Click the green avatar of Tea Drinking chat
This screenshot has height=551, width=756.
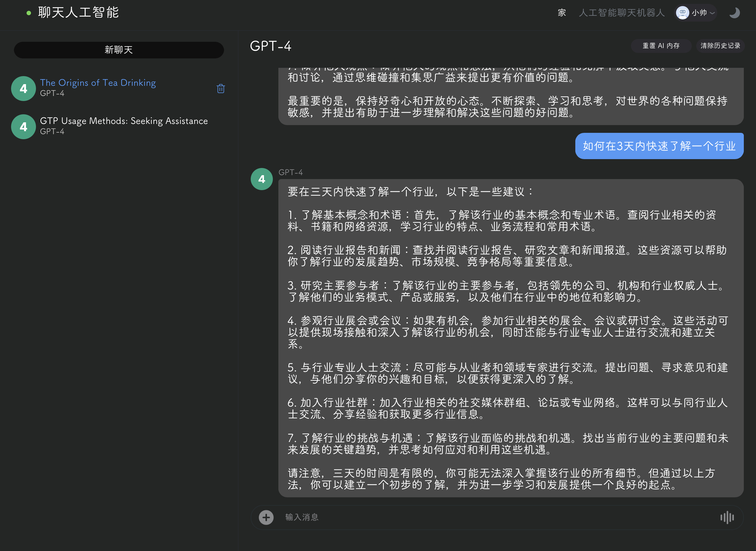point(23,88)
